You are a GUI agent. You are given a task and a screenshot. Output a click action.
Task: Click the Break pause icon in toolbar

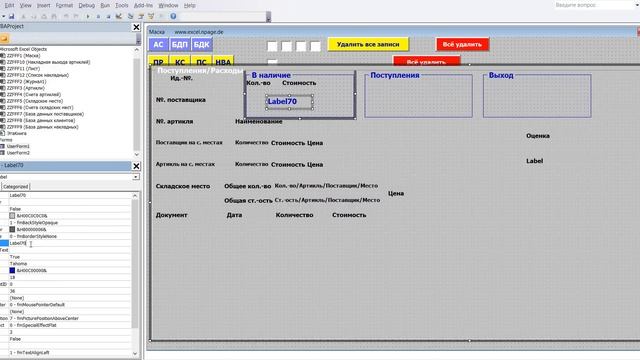[98, 16]
